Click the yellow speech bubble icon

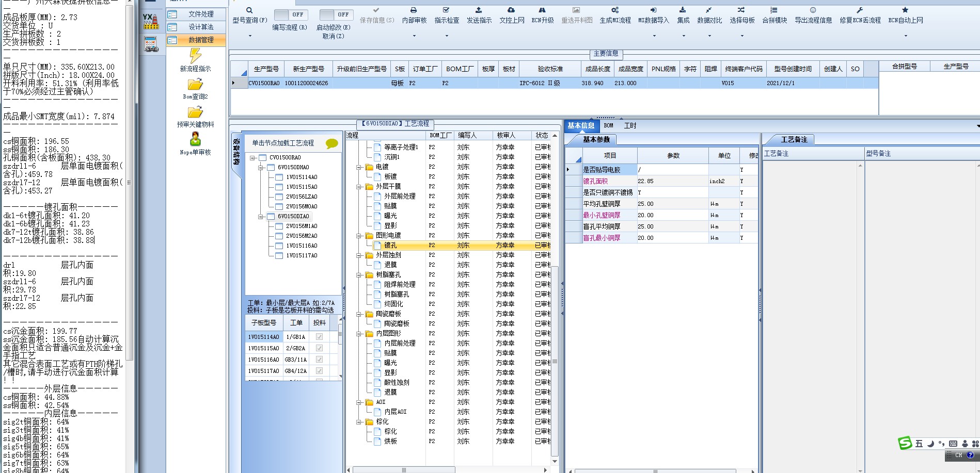[332, 143]
